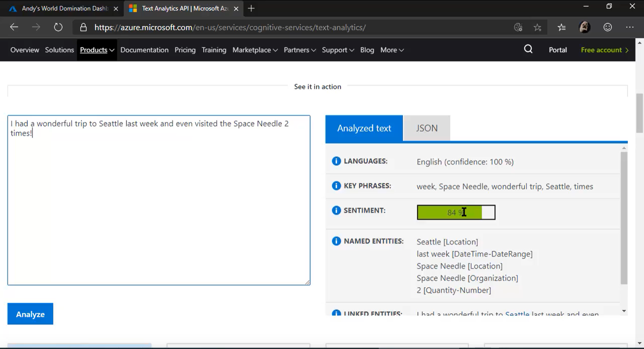Click the Named Entities info icon
The image size is (644, 349).
336,241
